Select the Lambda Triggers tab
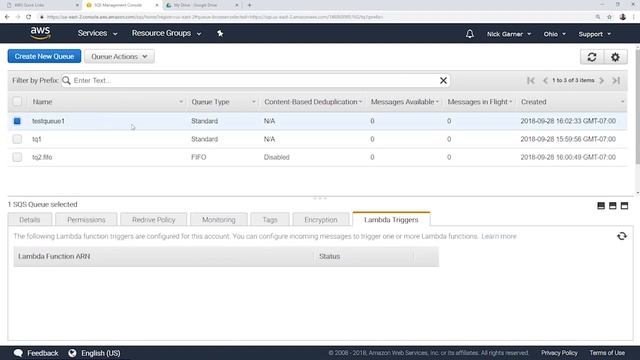 391,219
